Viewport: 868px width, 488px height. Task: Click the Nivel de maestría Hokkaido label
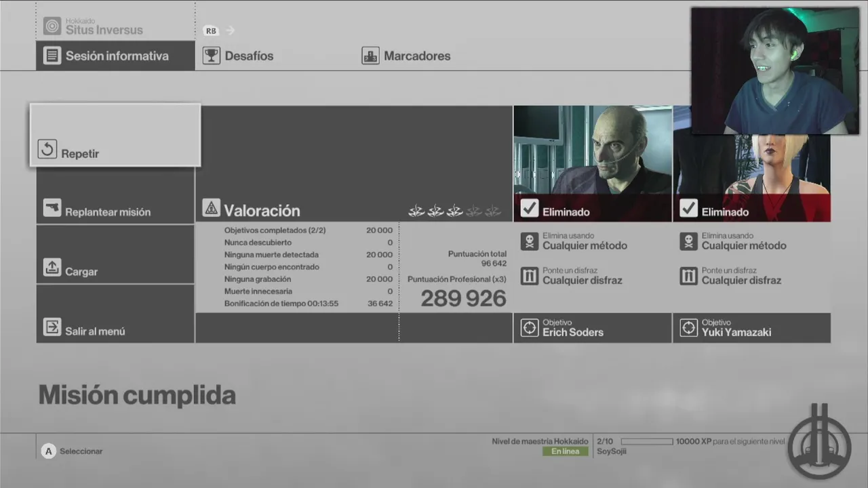[540, 441]
